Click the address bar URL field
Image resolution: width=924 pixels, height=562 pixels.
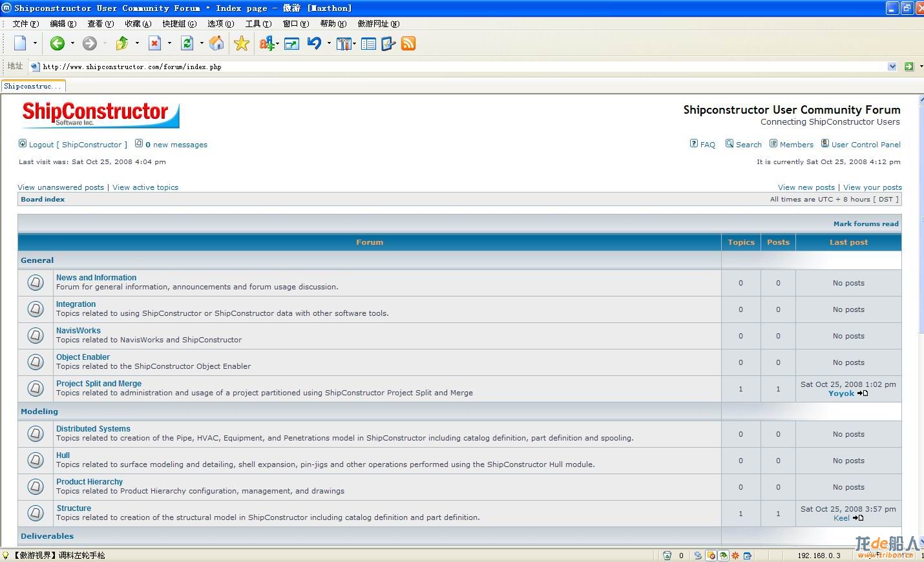pyautogui.click(x=463, y=67)
